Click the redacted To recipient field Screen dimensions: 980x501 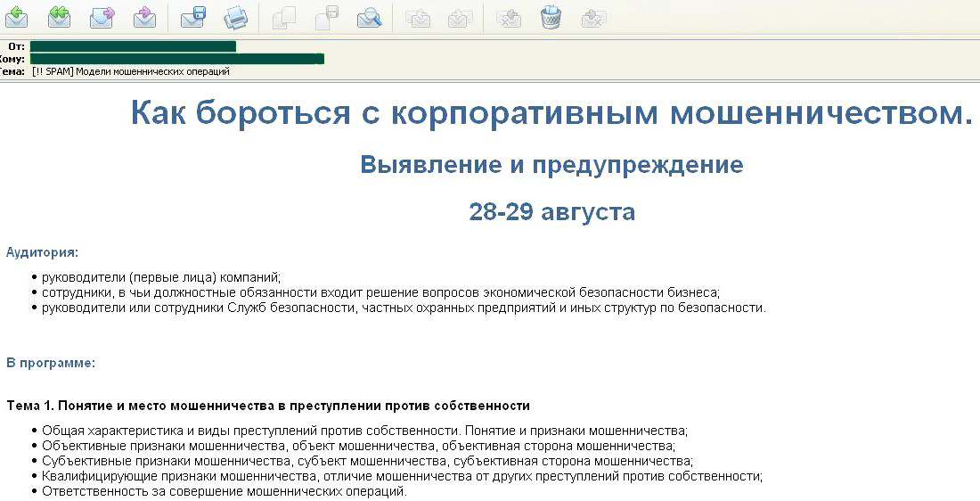177,59
